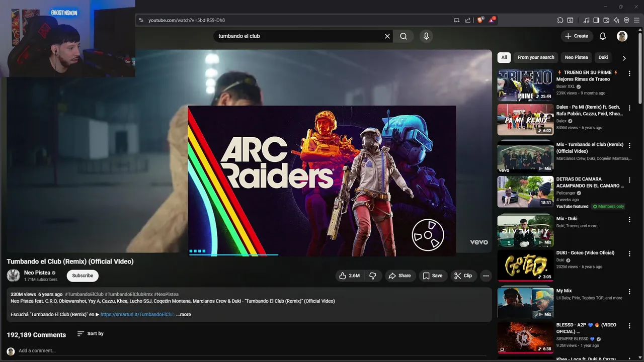Open the browser hamburger menu
This screenshot has width=644, height=362.
[636, 20]
